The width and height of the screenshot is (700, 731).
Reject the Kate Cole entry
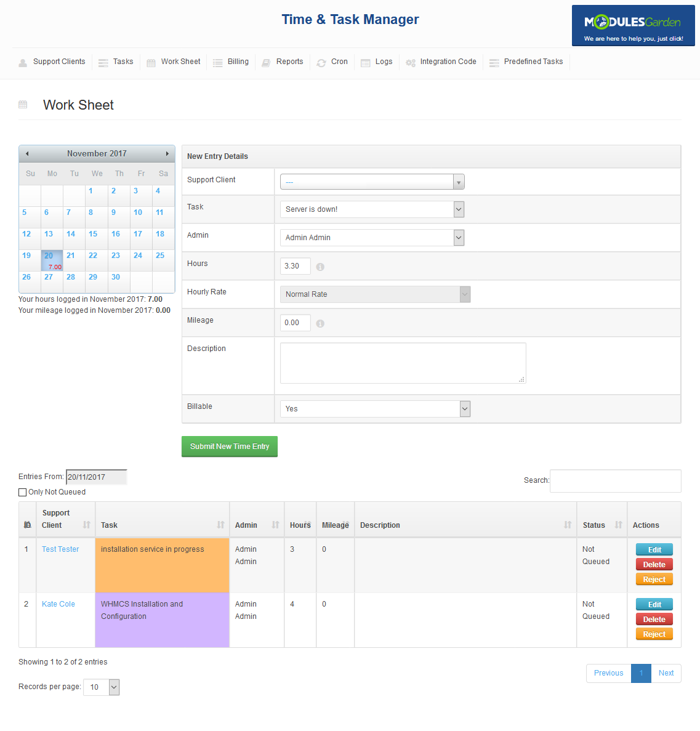coord(654,634)
